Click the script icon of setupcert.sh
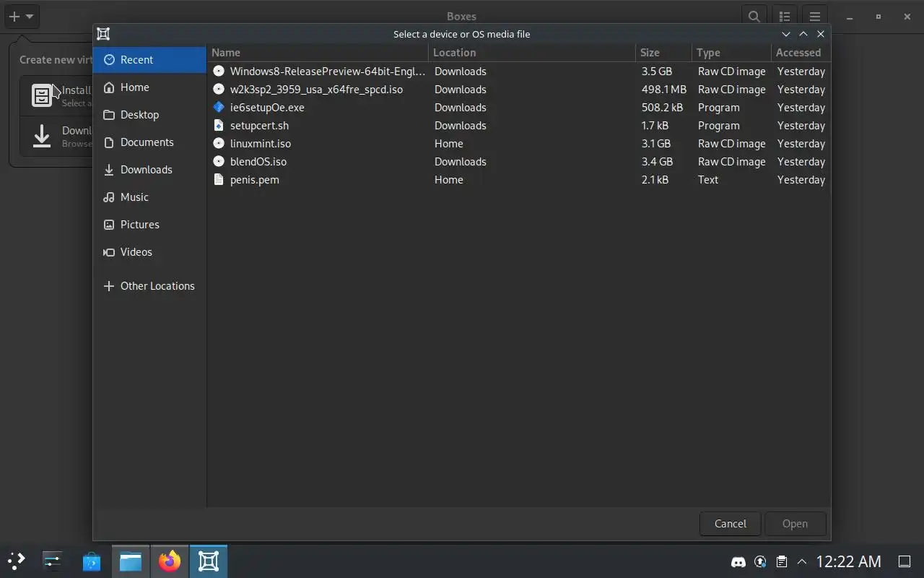The height and width of the screenshot is (578, 924). [x=219, y=126]
